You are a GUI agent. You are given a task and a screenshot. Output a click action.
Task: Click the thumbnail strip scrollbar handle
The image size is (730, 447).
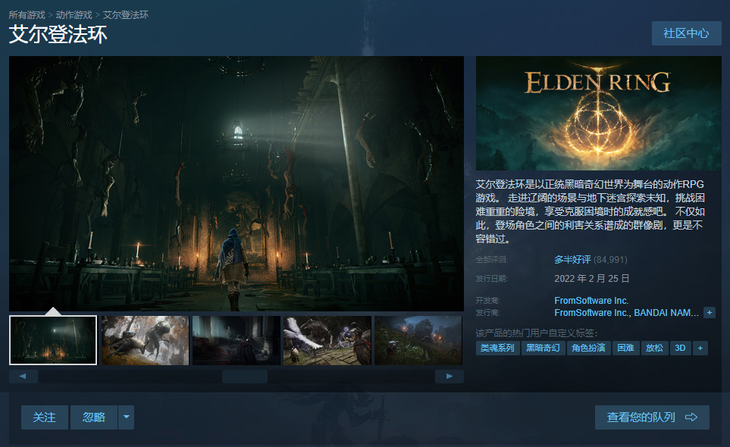tap(244, 376)
